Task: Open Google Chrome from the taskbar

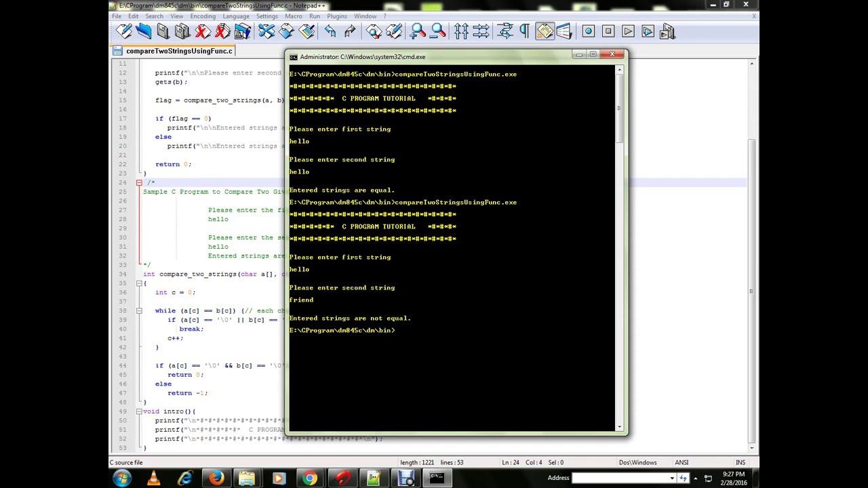Action: [x=310, y=479]
